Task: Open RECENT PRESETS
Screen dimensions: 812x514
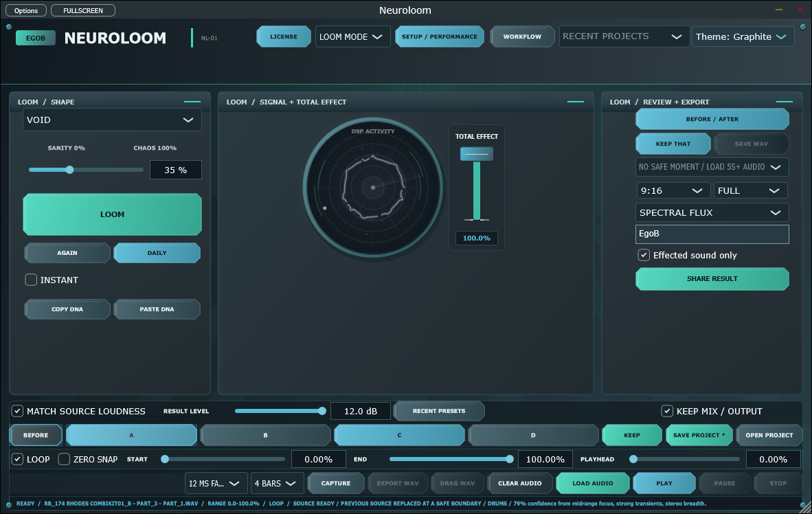Action: [x=439, y=411]
